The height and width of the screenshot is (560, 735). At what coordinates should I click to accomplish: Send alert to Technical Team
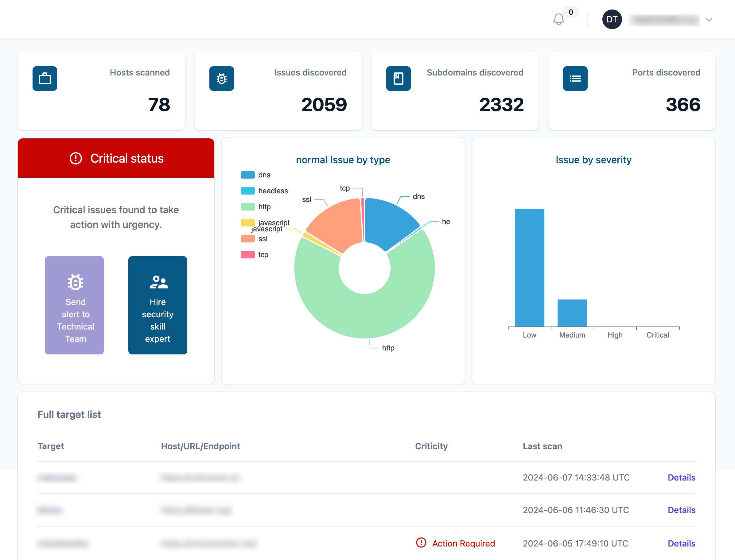[x=74, y=305]
